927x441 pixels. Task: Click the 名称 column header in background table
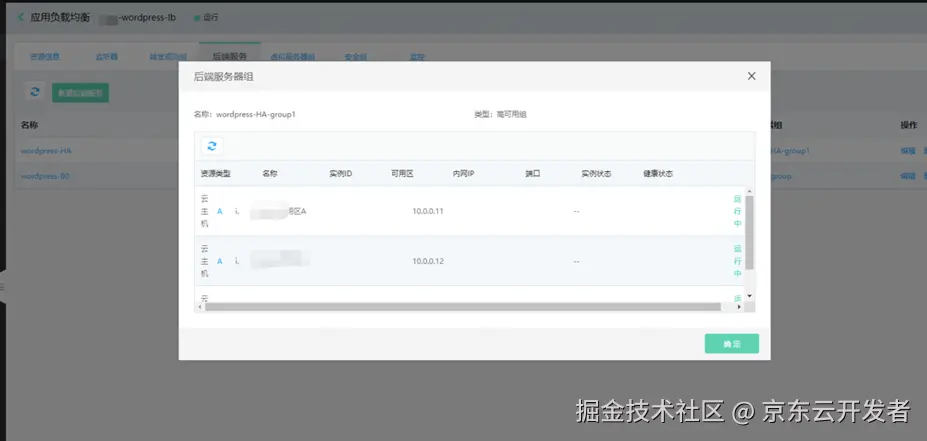coord(30,125)
